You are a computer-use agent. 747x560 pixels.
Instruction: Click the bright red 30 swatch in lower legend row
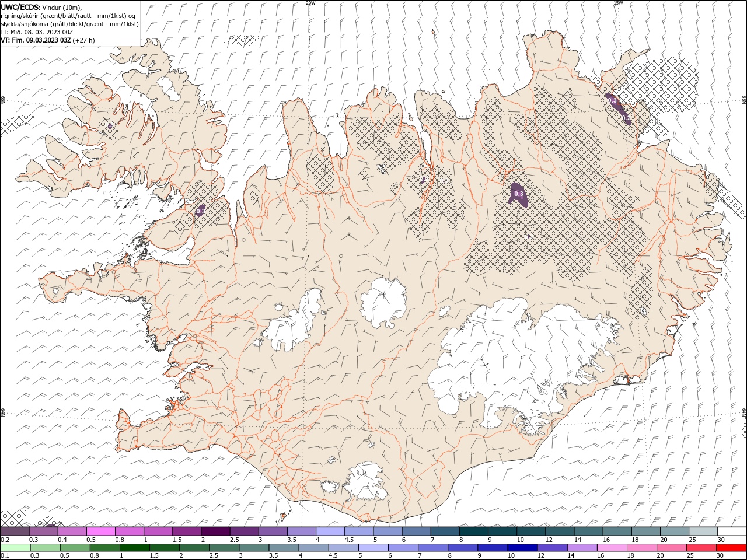[x=731, y=548]
